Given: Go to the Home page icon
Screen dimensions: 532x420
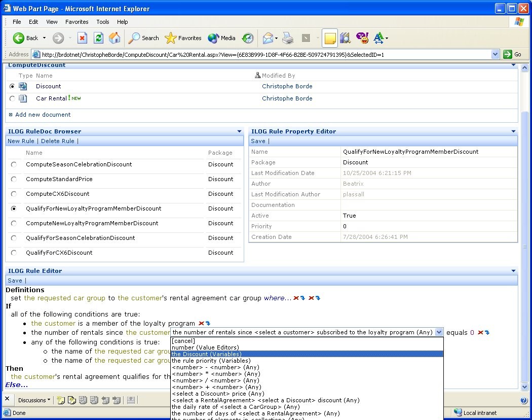Looking at the screenshot, I should [115, 38].
